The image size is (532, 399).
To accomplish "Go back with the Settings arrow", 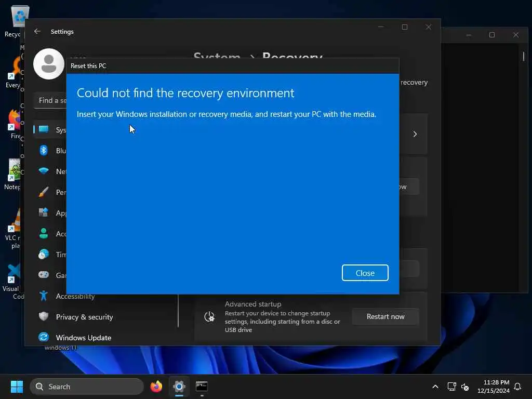I will click(x=37, y=31).
